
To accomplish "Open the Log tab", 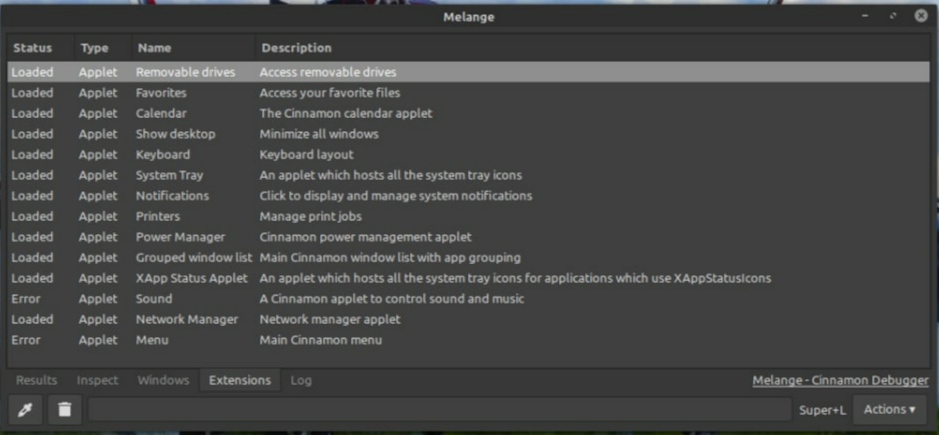I will tap(301, 380).
